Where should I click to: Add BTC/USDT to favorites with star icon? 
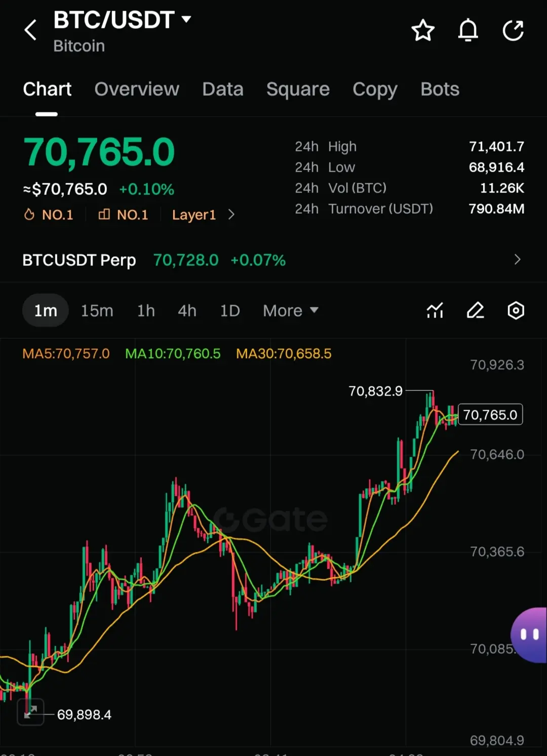pos(422,30)
